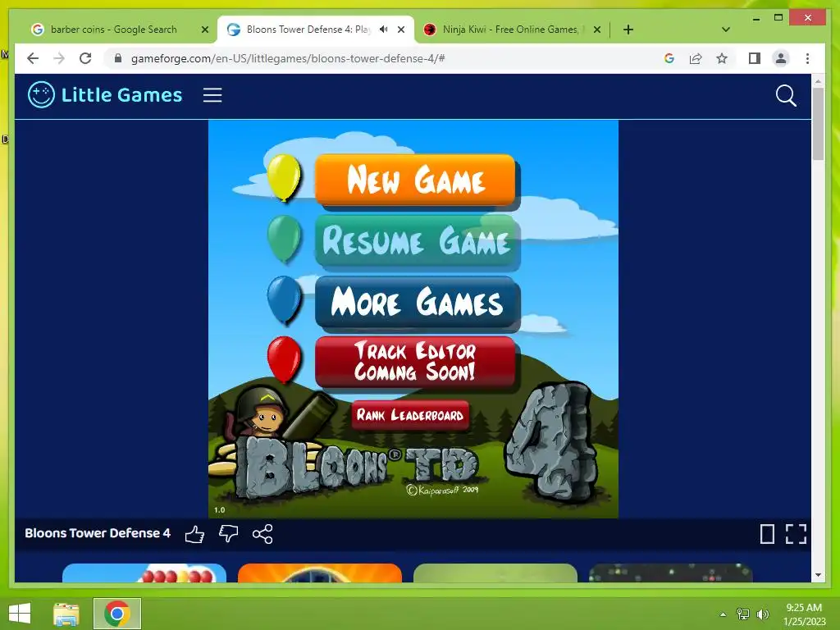Close the Bloons Tower Defense 4 tab

coord(400,30)
